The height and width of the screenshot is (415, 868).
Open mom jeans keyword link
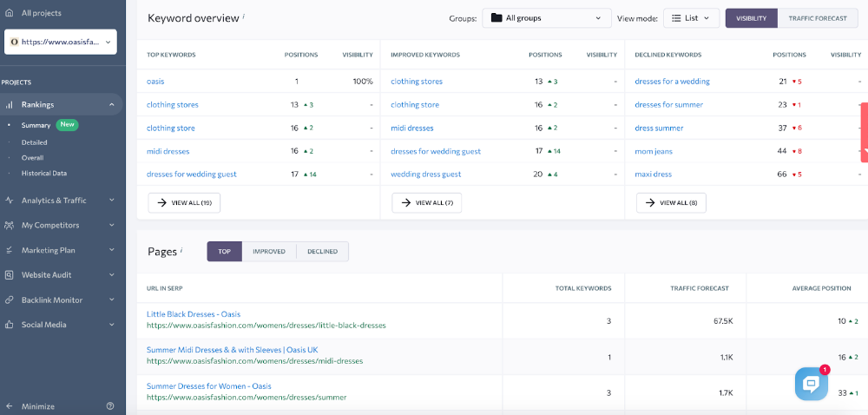pos(654,151)
